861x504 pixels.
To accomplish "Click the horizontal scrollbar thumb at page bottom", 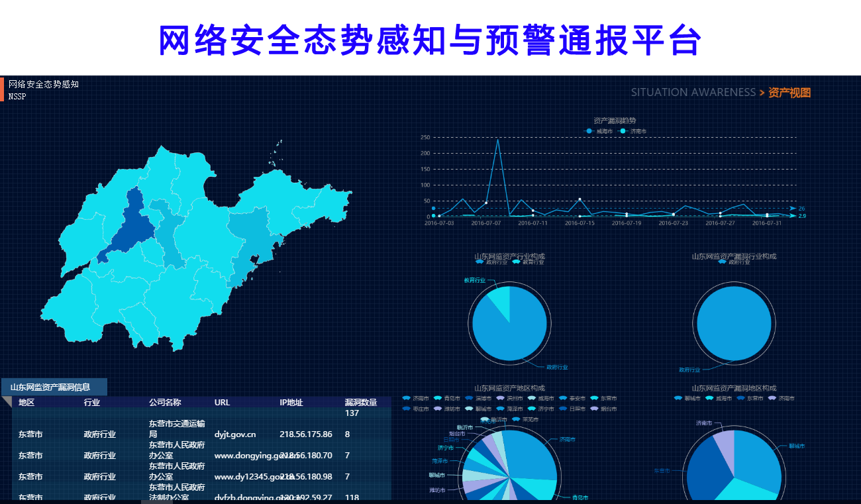I will pos(156,502).
